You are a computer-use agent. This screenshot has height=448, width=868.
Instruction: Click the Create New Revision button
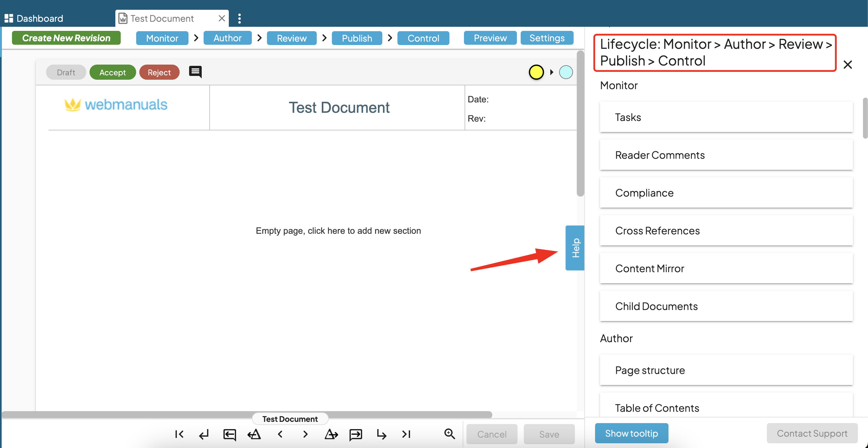[66, 38]
